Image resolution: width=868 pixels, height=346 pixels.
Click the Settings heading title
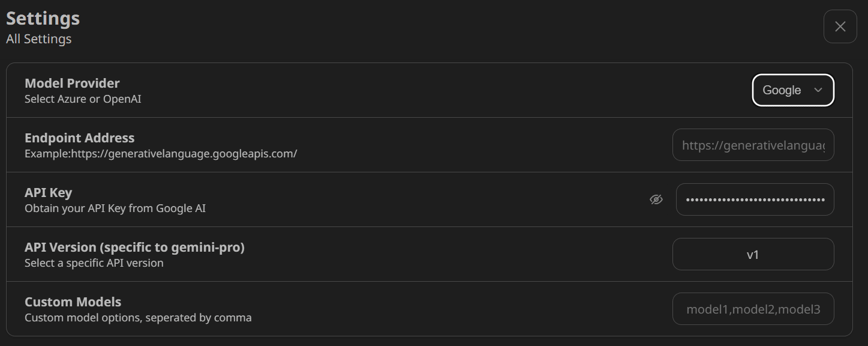pyautogui.click(x=43, y=18)
